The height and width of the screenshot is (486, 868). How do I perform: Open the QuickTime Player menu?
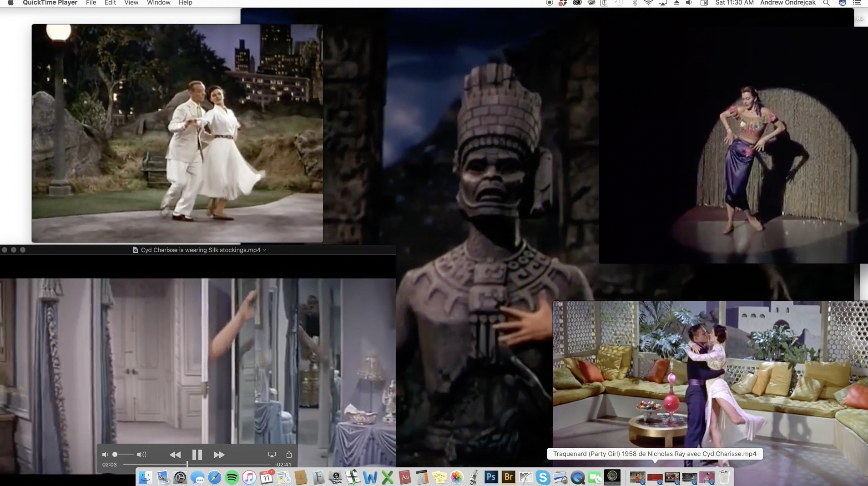point(50,3)
